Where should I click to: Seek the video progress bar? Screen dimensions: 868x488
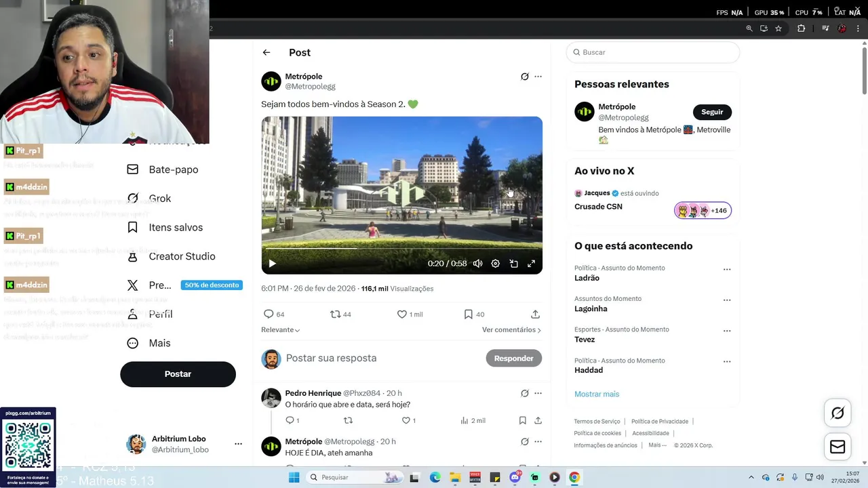[401, 249]
